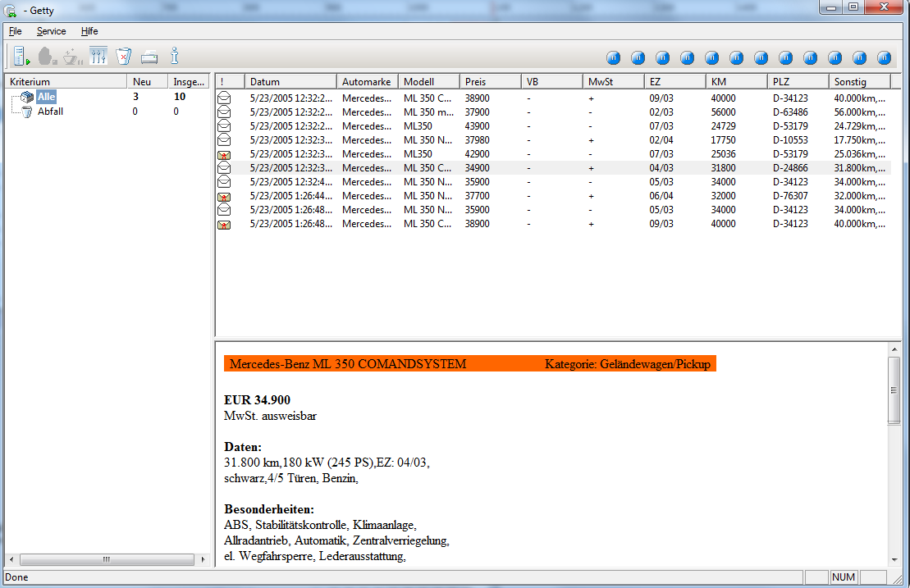910x588 pixels.
Task: Sort by the Automarke column header
Action: point(368,82)
